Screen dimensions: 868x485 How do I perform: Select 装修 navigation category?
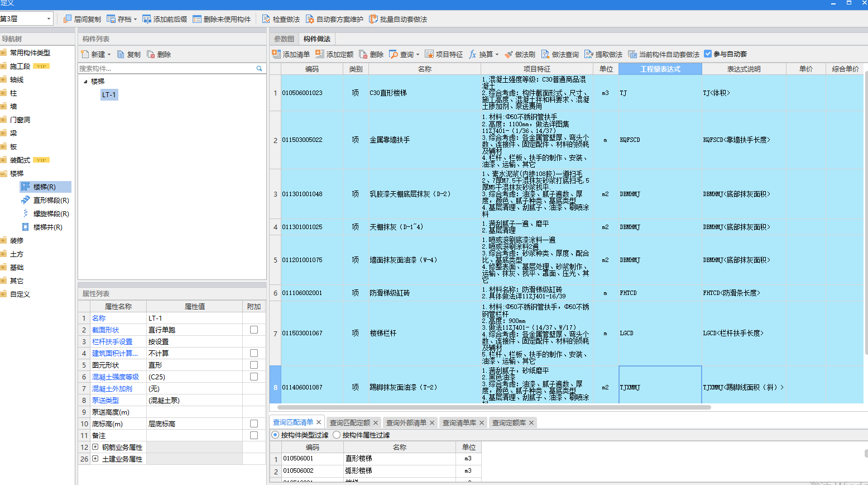17,240
